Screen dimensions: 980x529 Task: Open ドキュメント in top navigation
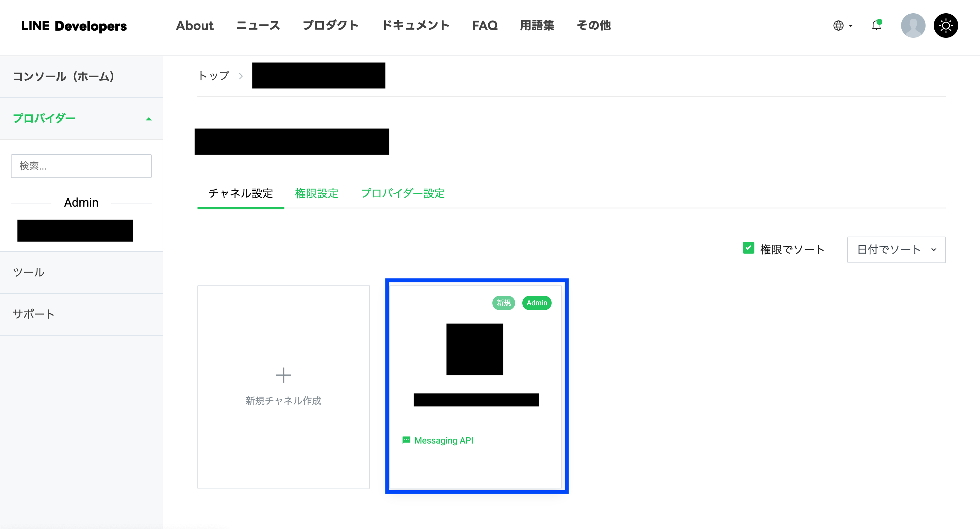pyautogui.click(x=415, y=26)
